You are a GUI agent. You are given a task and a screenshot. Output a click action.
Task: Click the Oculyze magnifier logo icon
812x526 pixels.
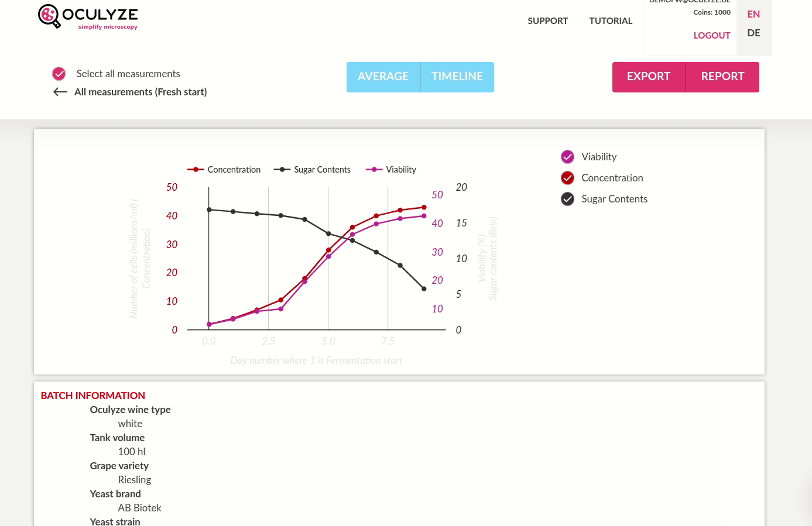(x=49, y=16)
